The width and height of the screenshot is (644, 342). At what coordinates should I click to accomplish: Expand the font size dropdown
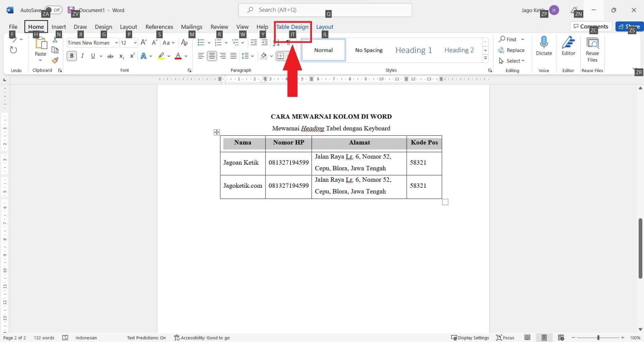[x=135, y=42]
